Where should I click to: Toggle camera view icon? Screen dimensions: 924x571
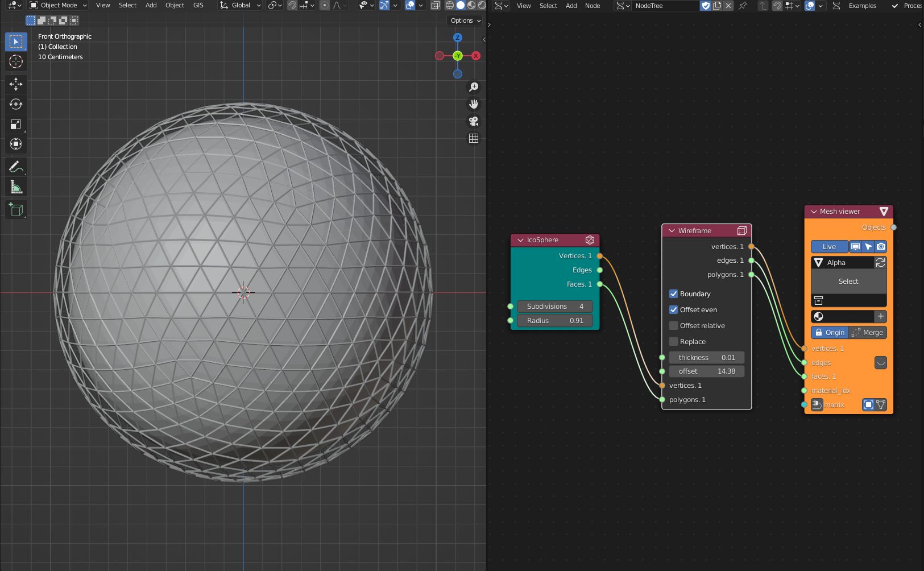tap(474, 121)
